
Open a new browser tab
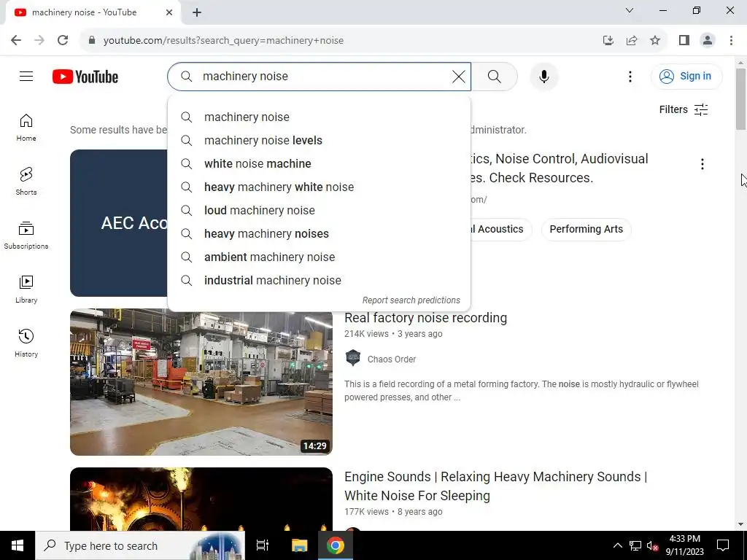point(197,12)
